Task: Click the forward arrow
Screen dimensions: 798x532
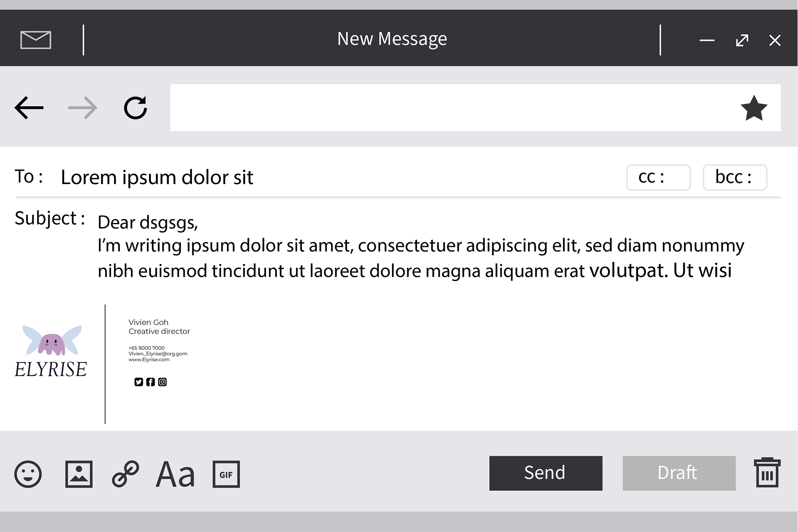Action: (83, 108)
